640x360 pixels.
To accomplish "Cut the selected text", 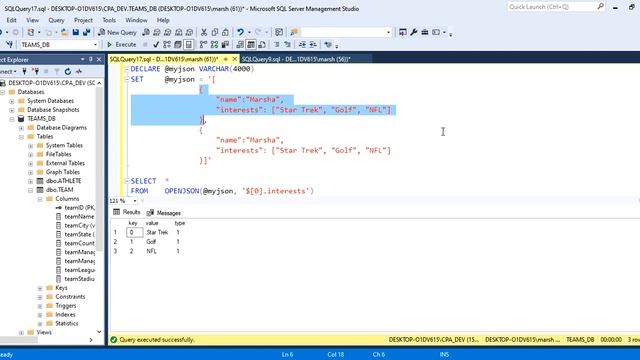I will click(204, 32).
